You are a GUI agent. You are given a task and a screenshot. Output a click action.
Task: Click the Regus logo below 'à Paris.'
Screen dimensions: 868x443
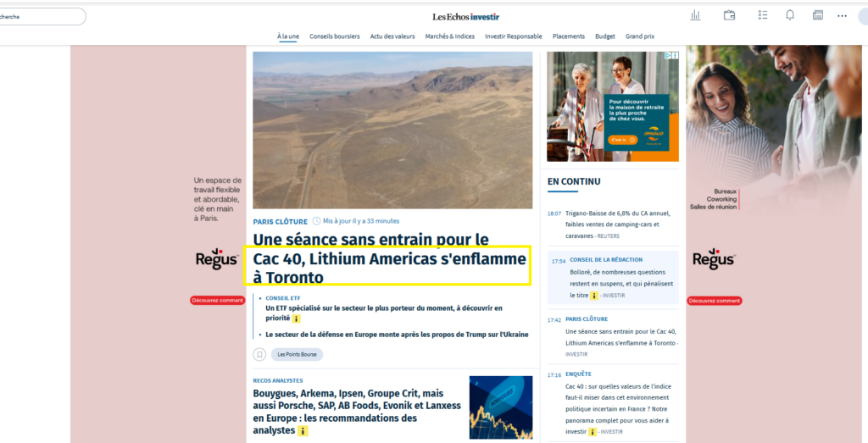pyautogui.click(x=217, y=259)
